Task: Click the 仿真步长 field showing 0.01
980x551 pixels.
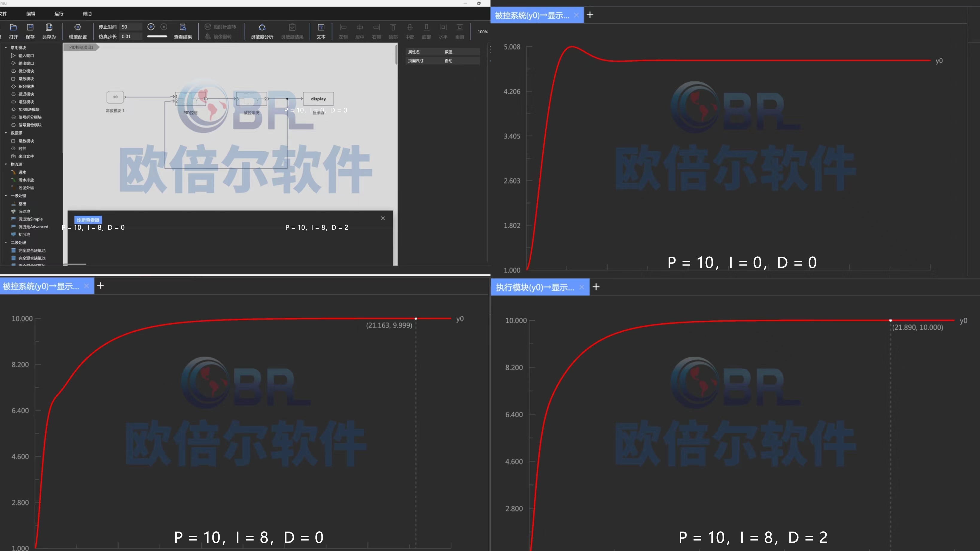Action: 131,36
